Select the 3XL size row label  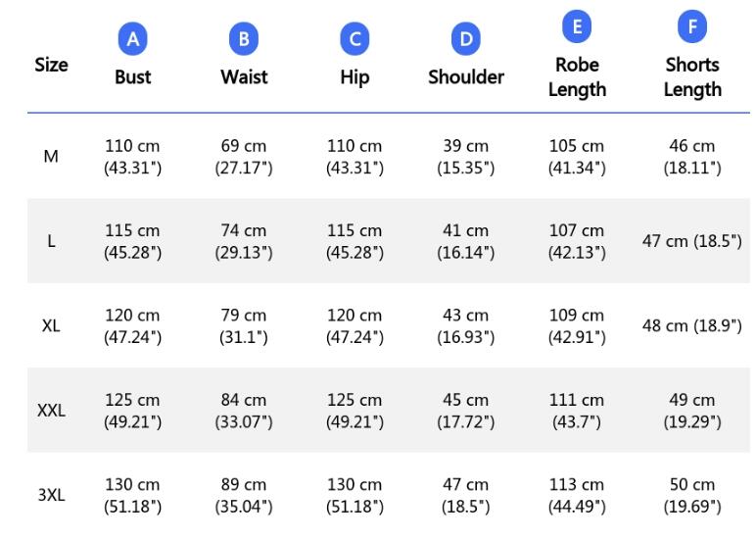[x=51, y=495]
